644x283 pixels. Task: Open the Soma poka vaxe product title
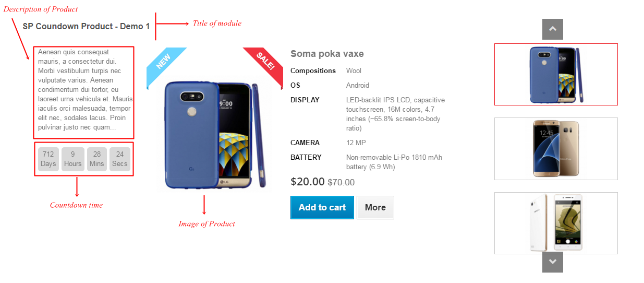pyautogui.click(x=327, y=54)
